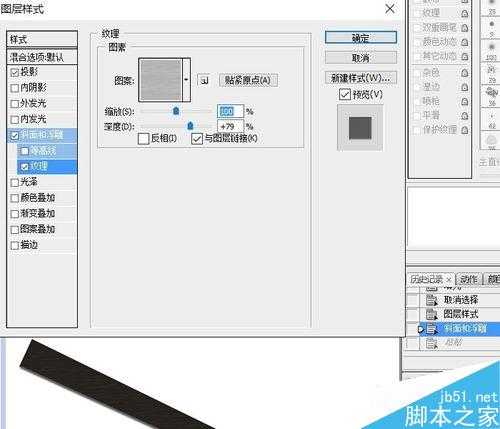The width and height of the screenshot is (500, 429).
Task: Enable the 颜色叠加 checkbox
Action: (x=15, y=198)
